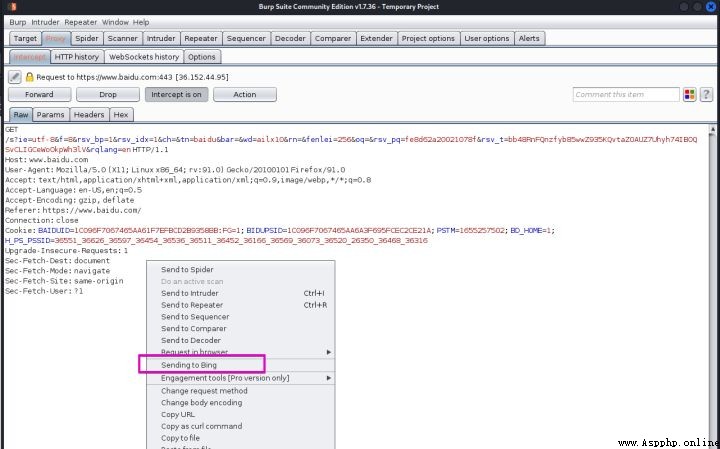Click the request editor scroll-up arrow
720x449 pixels.
(713, 129)
